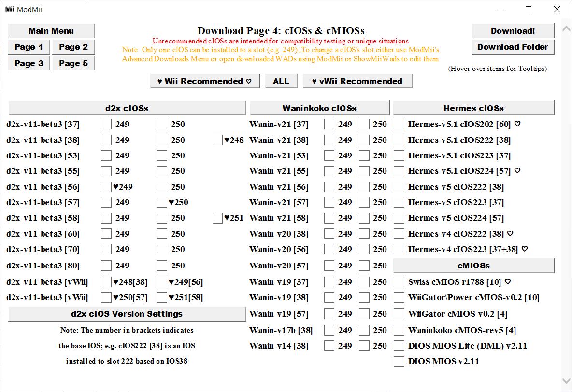
Task: Check Swiss cMIOS r1788 [10]
Action: pyautogui.click(x=399, y=282)
